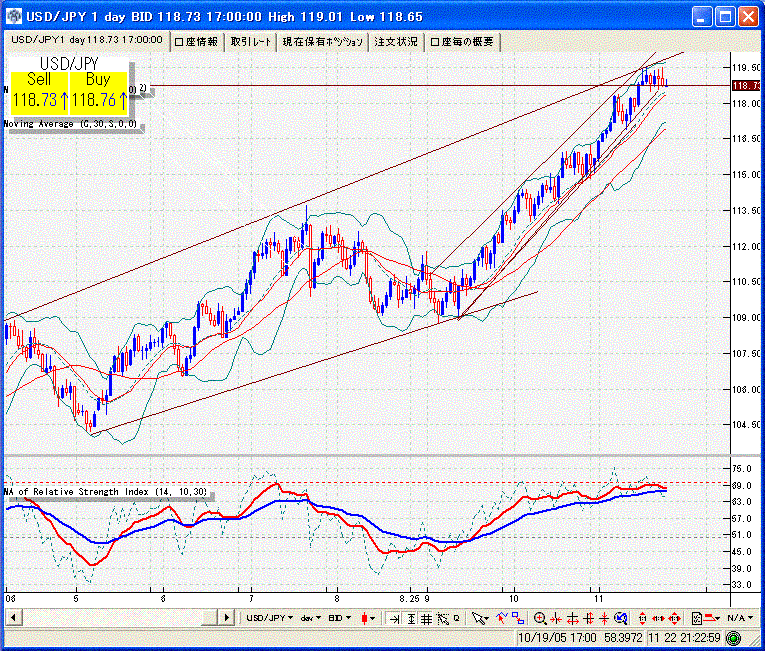
Task: Click the full 1:1 scale reset icon
Action: (x=675, y=619)
